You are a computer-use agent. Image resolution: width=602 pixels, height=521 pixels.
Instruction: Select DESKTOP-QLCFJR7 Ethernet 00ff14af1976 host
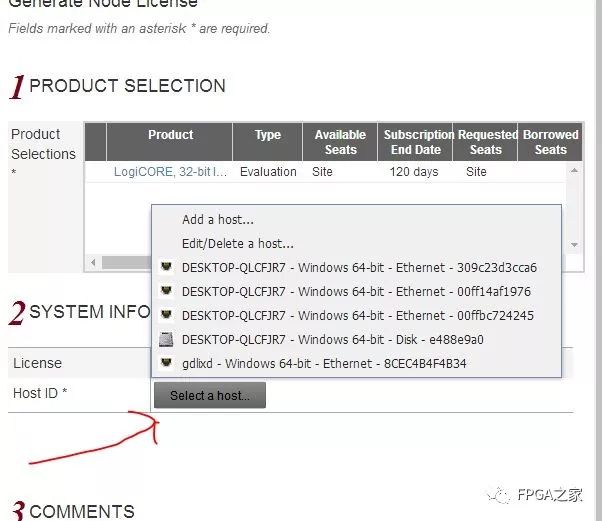click(356, 291)
